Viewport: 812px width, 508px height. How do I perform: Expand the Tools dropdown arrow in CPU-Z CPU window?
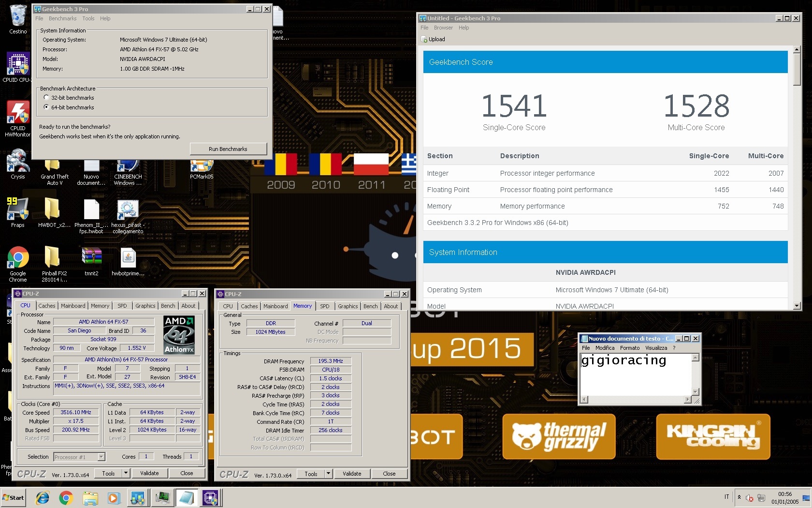tap(126, 474)
